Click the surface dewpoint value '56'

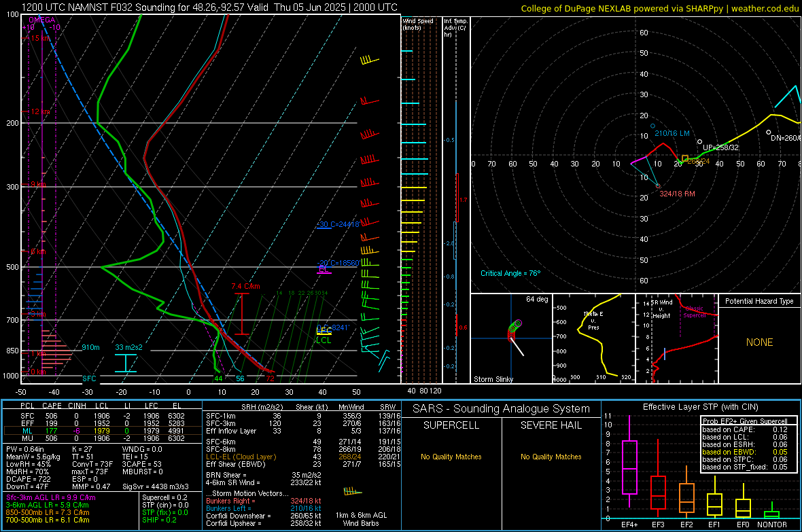[x=240, y=378]
